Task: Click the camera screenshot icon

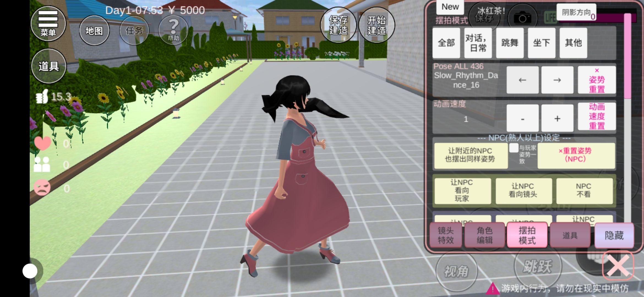Action: click(522, 18)
